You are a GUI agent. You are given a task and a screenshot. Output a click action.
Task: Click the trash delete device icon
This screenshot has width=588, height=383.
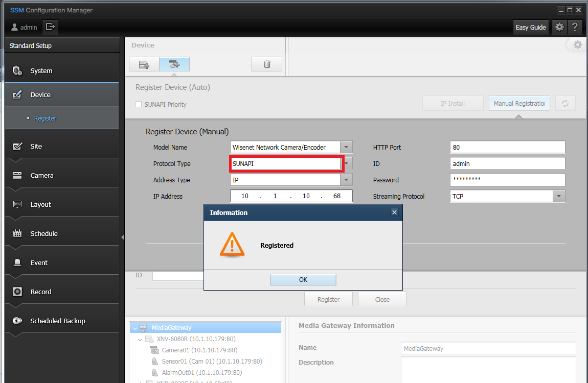[x=267, y=64]
